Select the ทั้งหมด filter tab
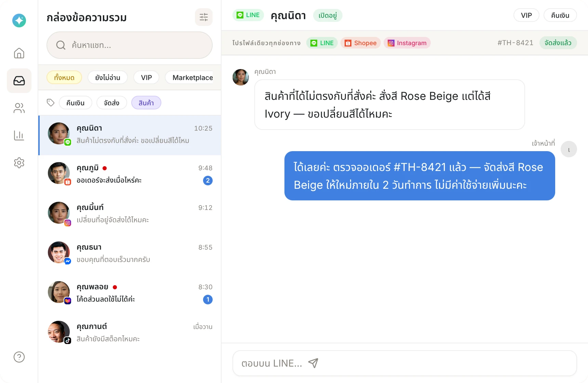 64,77
